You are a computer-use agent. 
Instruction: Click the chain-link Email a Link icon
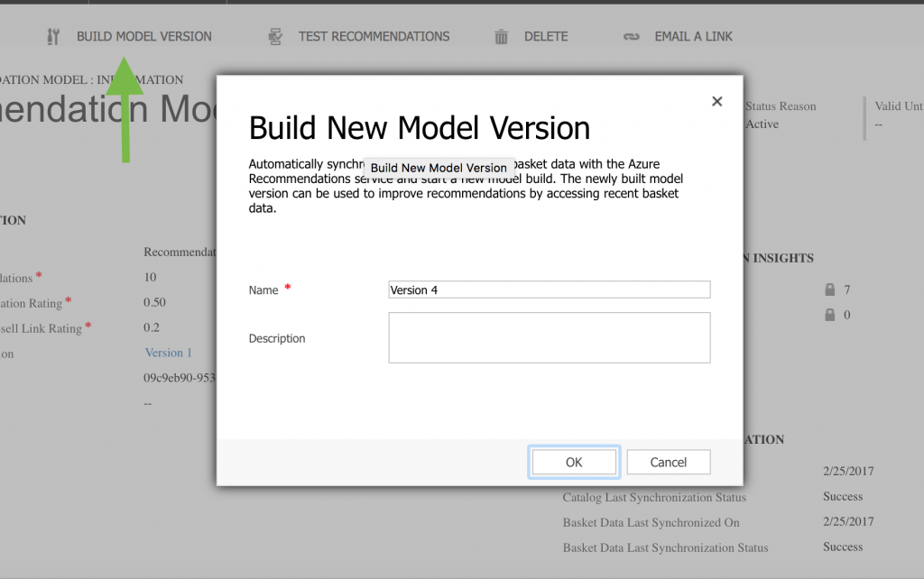(x=632, y=37)
